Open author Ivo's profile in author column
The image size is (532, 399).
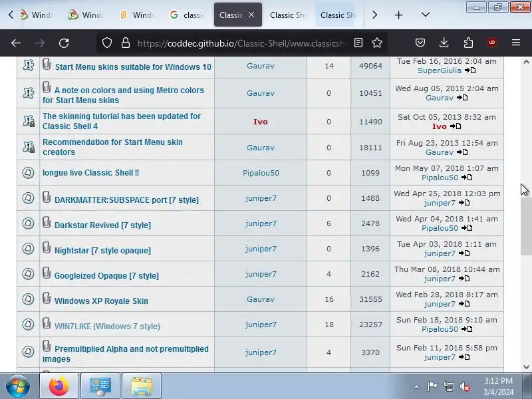[261, 122]
